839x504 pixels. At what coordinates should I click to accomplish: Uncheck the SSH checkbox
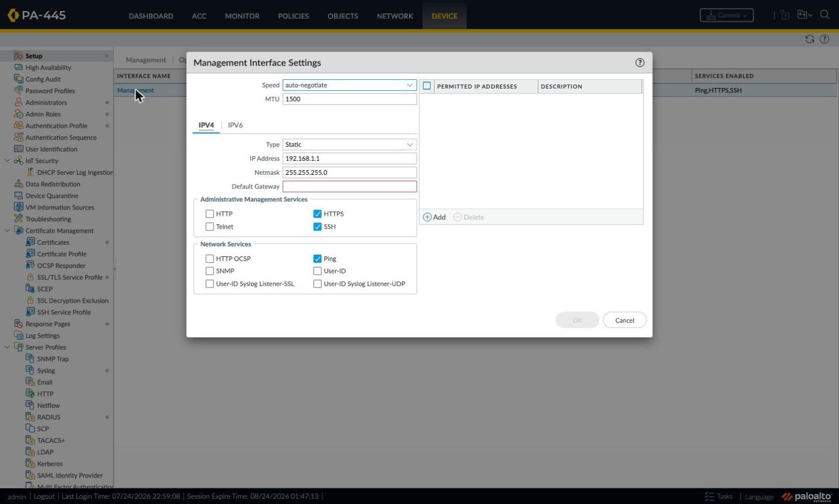[317, 226]
